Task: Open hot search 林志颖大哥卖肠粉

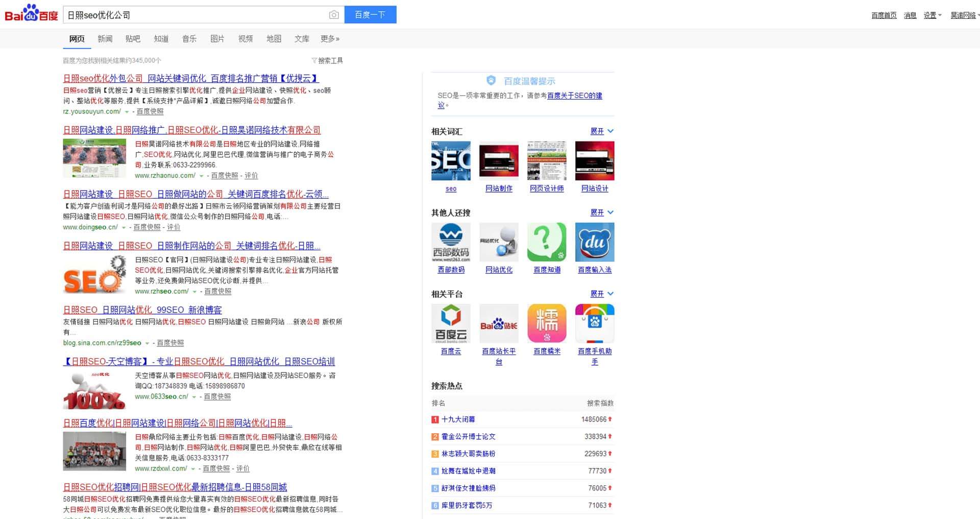Action: [x=468, y=454]
